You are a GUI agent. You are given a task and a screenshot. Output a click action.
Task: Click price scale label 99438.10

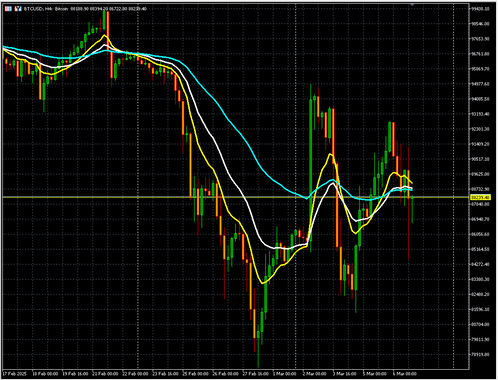coord(480,9)
